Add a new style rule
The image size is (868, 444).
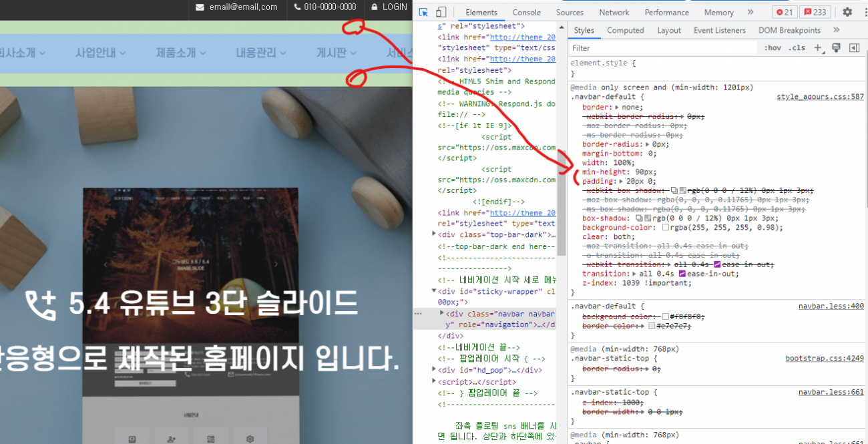[x=818, y=48]
